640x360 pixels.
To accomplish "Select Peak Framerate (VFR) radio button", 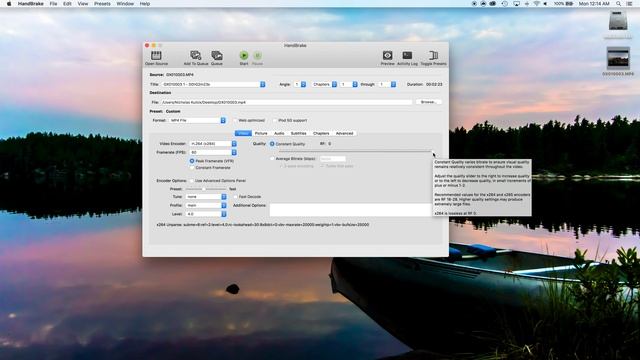I will [x=192, y=161].
